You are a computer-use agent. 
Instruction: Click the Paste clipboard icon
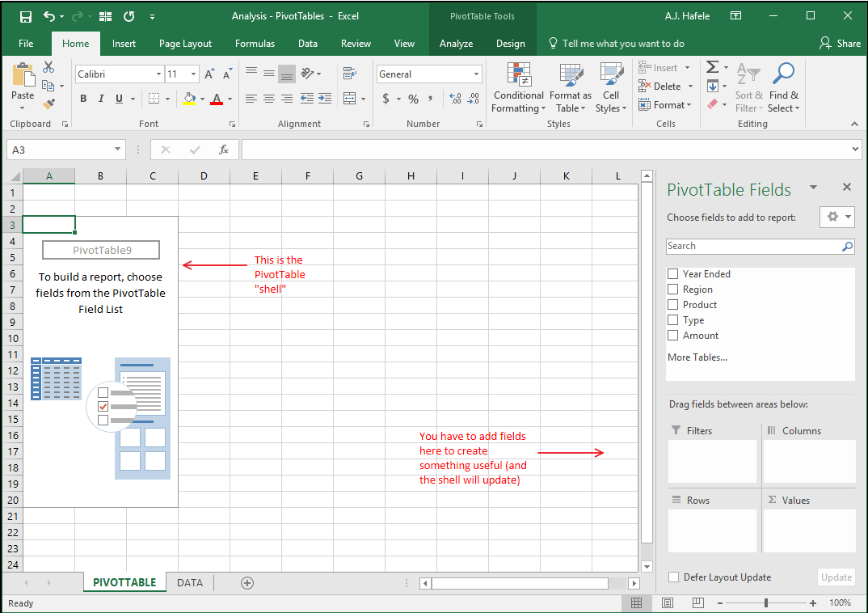point(23,75)
